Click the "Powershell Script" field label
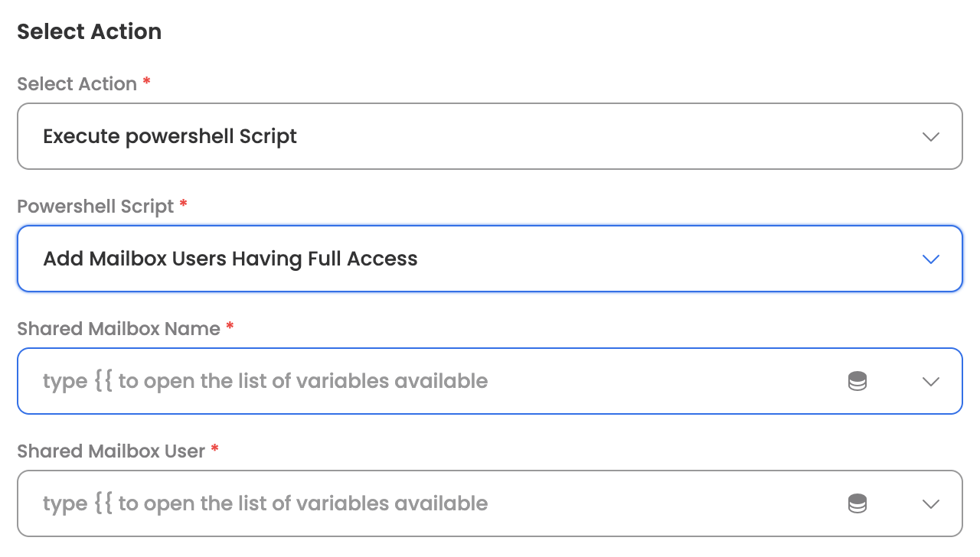 (x=95, y=206)
